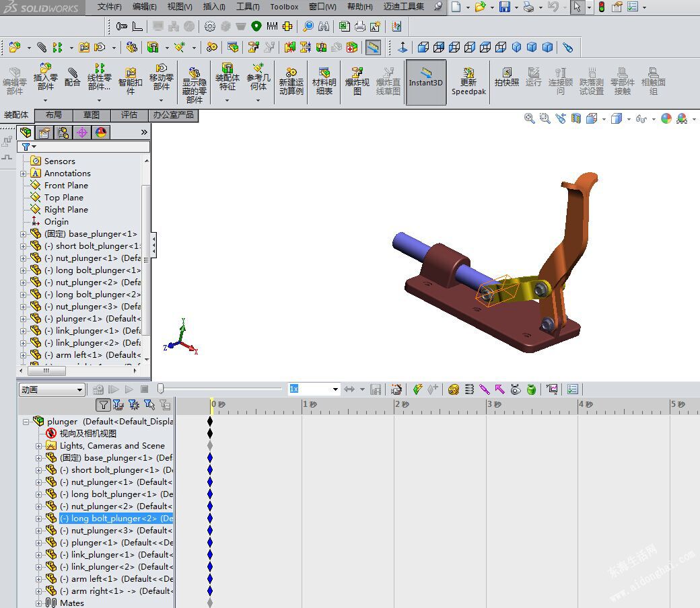Open the Toolbox menu
Screen dimensions: 700x608
point(284,7)
